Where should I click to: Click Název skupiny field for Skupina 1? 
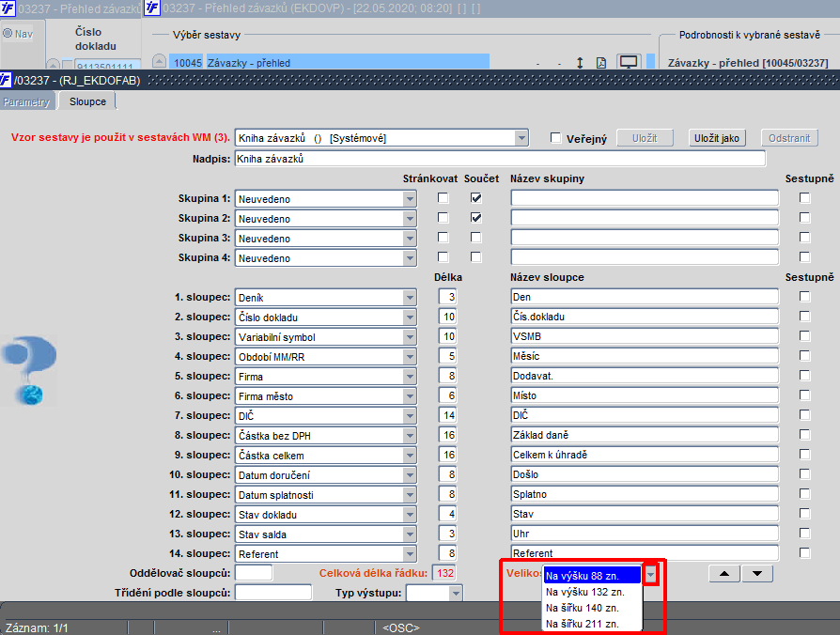coord(645,198)
